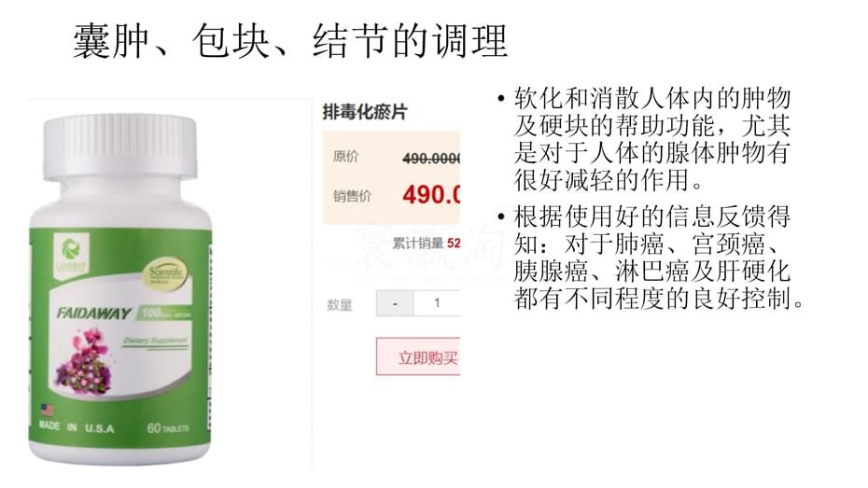Click the 累计销量 sales count 52

click(427, 243)
